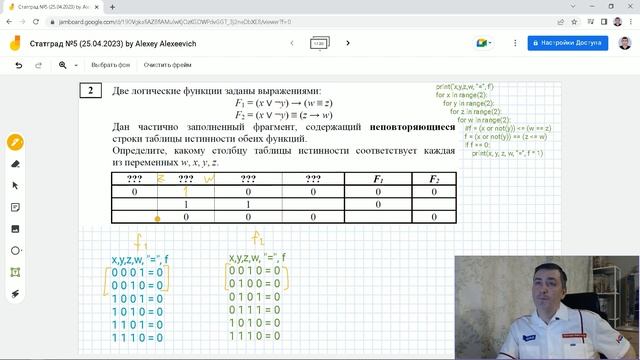Viewport: 640px width, 360px height.
Task: Bookmark this page with star icon
Action: click(574, 22)
